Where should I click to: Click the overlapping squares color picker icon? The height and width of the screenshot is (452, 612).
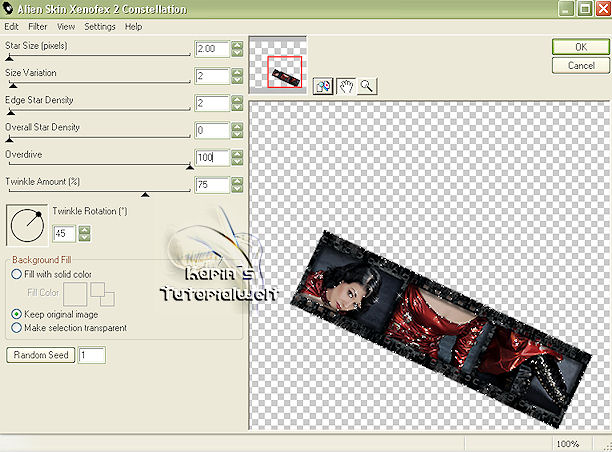pyautogui.click(x=102, y=294)
